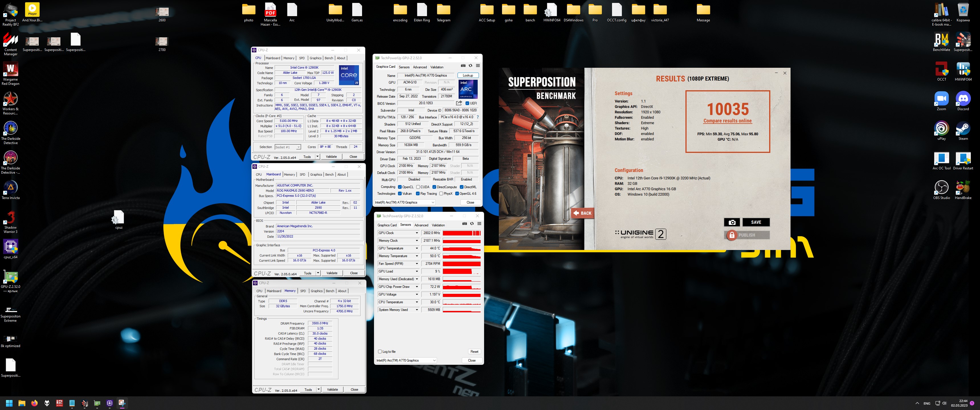This screenshot has height=410, width=980.
Task: Open hamburger menu in GPU-Z Sensors window
Action: [479, 224]
